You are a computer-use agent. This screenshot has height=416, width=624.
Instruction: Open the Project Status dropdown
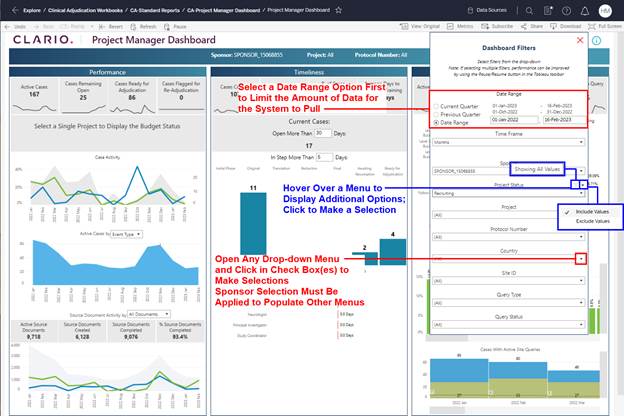click(509, 193)
